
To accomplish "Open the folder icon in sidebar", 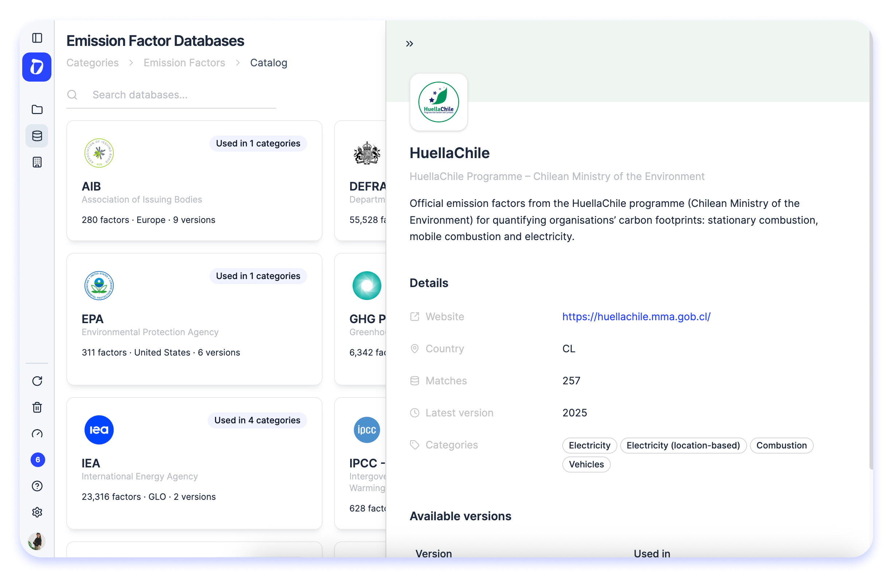I will pos(37,110).
